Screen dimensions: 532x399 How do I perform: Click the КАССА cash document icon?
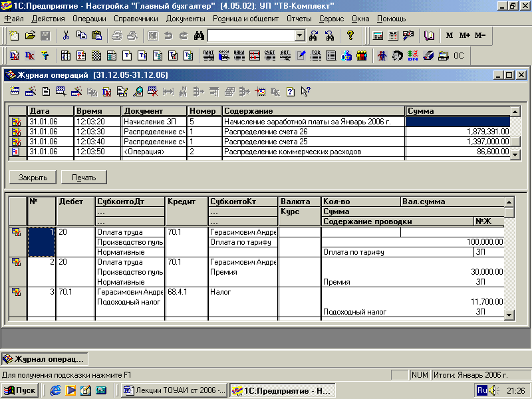pyautogui.click(x=224, y=56)
